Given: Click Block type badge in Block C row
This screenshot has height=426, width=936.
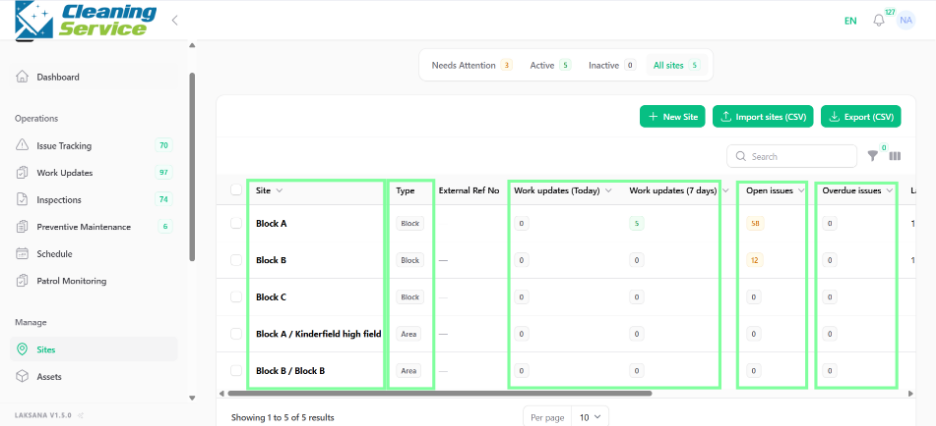Looking at the screenshot, I should coord(410,297).
